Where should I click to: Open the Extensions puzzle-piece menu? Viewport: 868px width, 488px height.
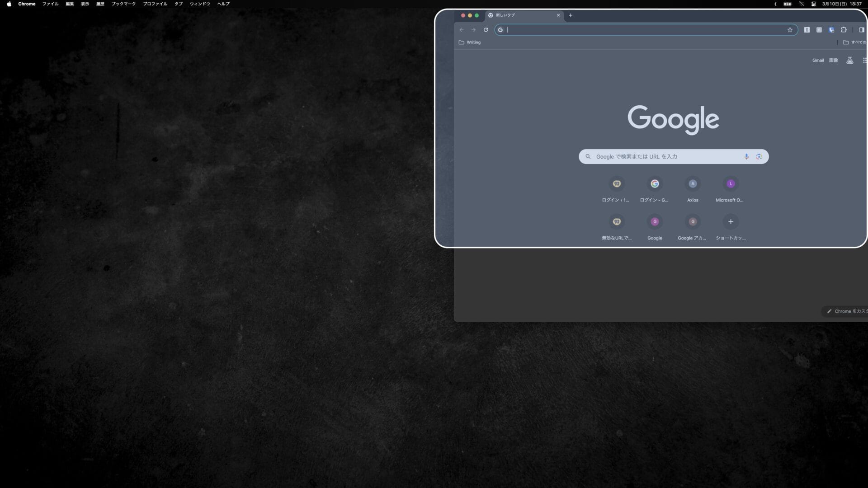(x=844, y=30)
